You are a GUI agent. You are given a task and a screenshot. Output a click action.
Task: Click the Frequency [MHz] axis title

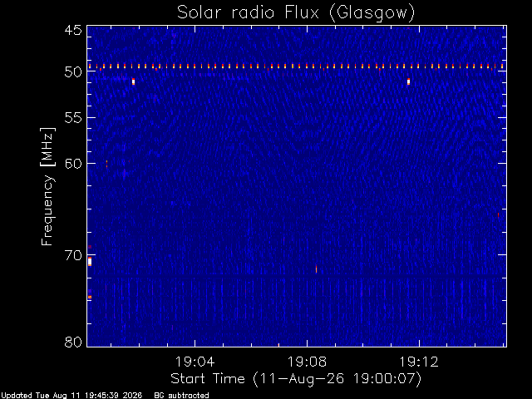tap(47, 186)
